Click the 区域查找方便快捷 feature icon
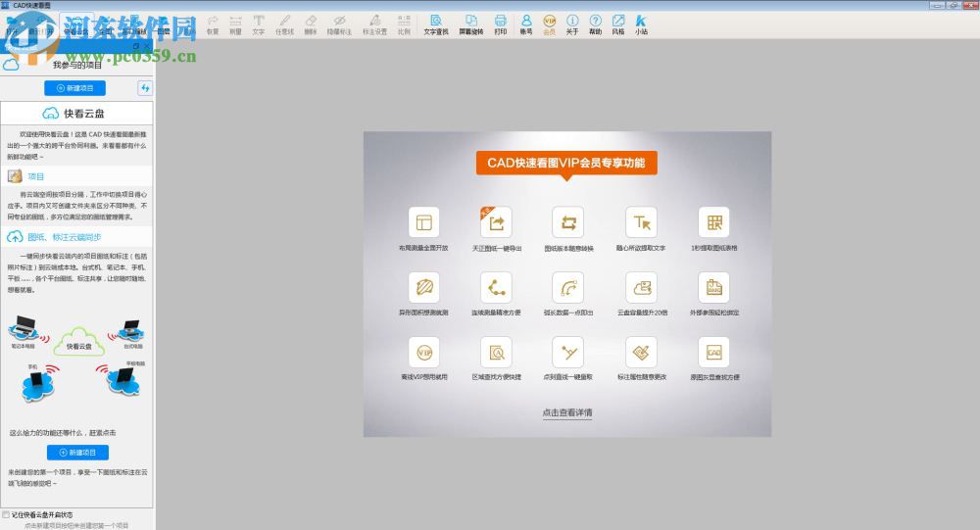The width and height of the screenshot is (980, 530). (x=496, y=353)
